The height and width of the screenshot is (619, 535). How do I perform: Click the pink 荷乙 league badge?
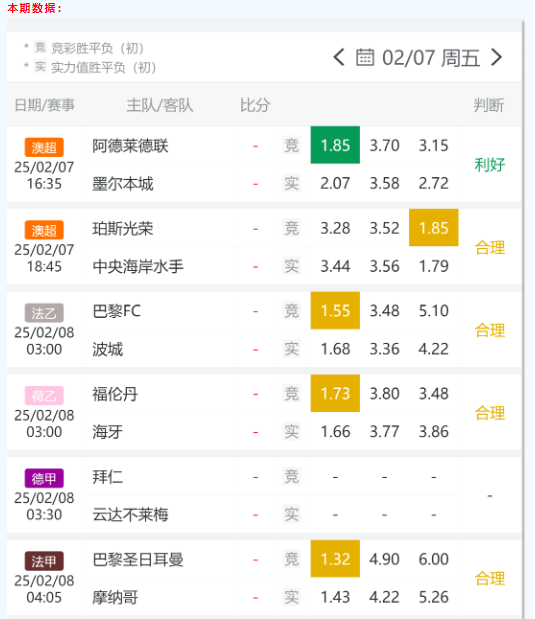(44, 396)
